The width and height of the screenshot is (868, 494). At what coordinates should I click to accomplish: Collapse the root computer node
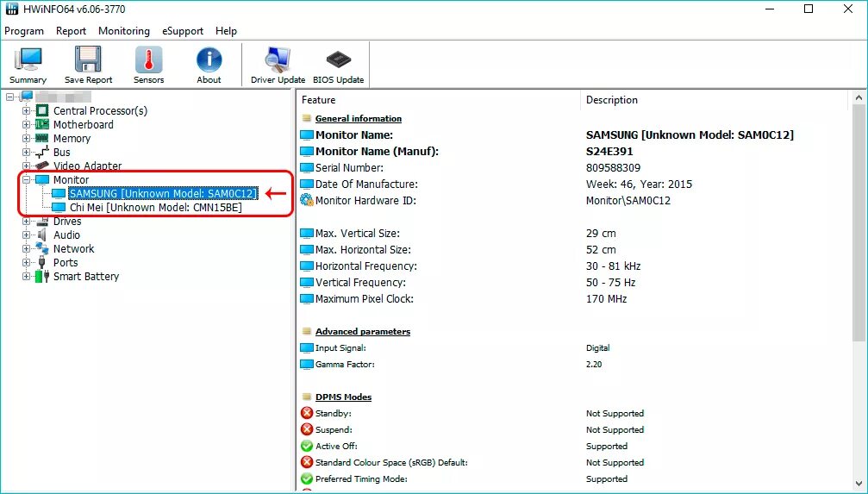[10, 97]
